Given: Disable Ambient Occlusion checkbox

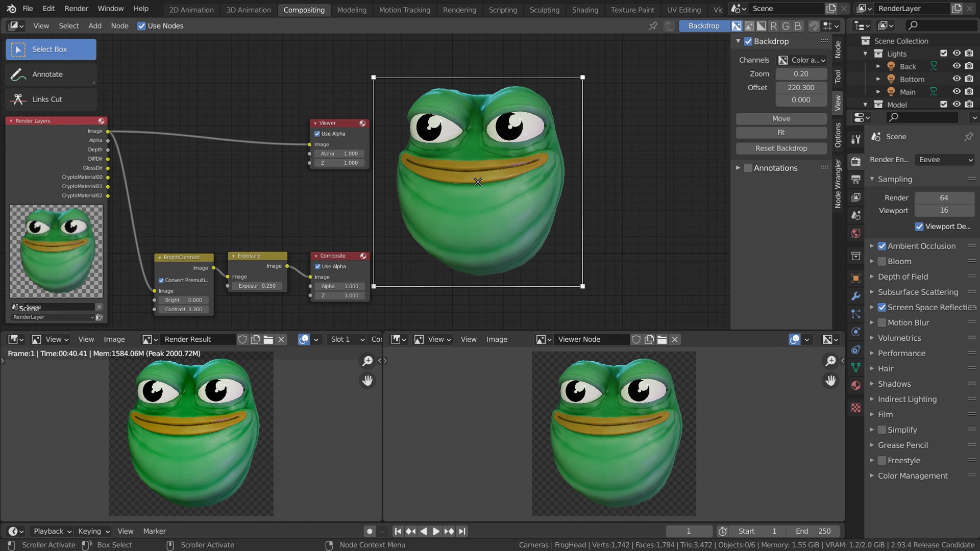Looking at the screenshot, I should pos(882,246).
